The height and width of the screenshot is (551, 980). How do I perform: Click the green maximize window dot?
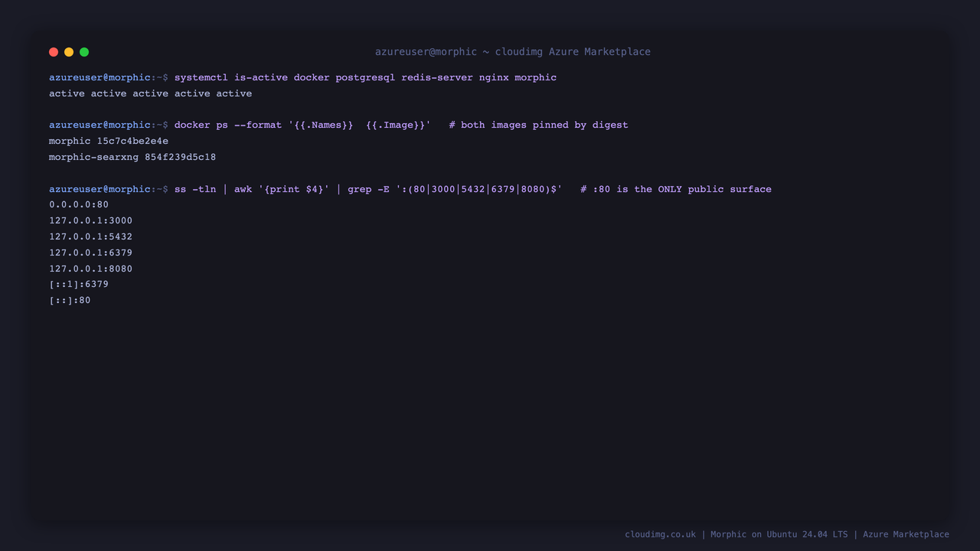pos(84,52)
